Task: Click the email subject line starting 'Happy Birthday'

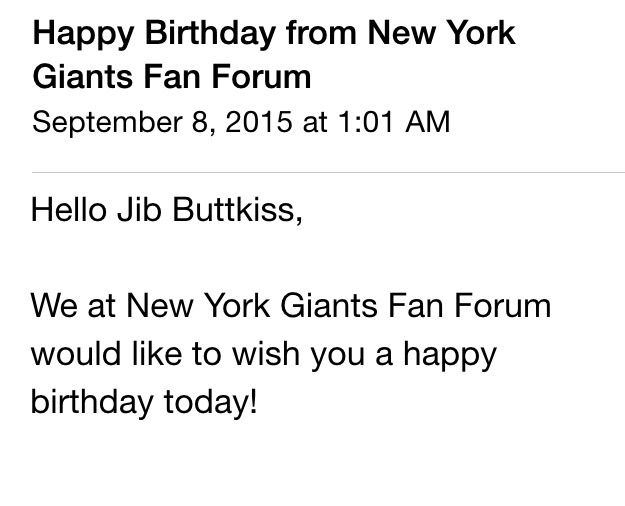Action: point(274,55)
